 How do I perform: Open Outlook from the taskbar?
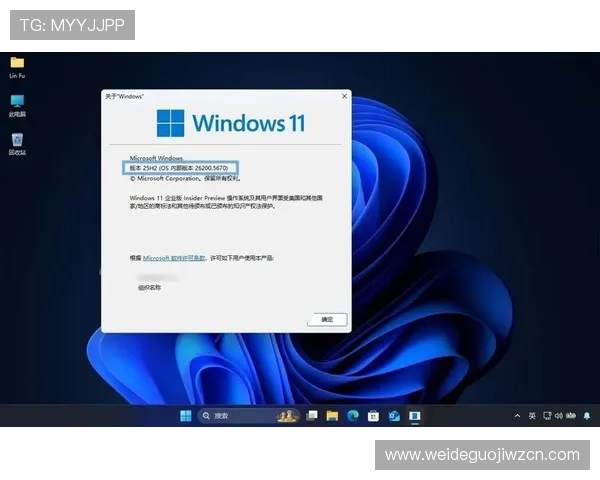pyautogui.click(x=394, y=416)
